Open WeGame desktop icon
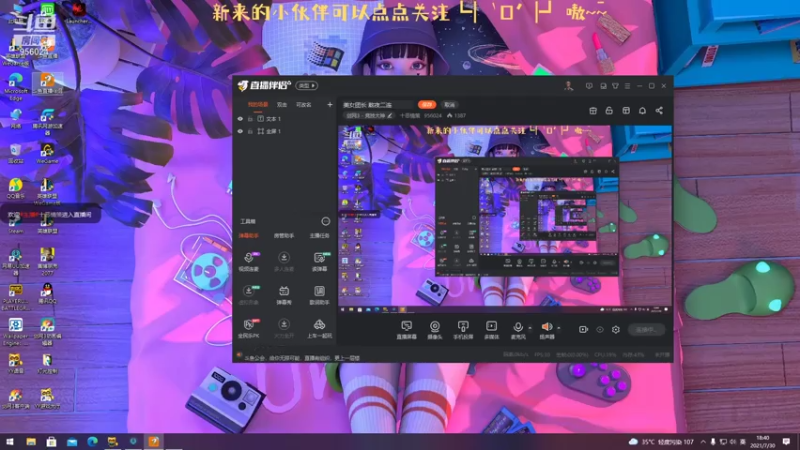Image resolution: width=800 pixels, height=450 pixels. click(x=47, y=154)
